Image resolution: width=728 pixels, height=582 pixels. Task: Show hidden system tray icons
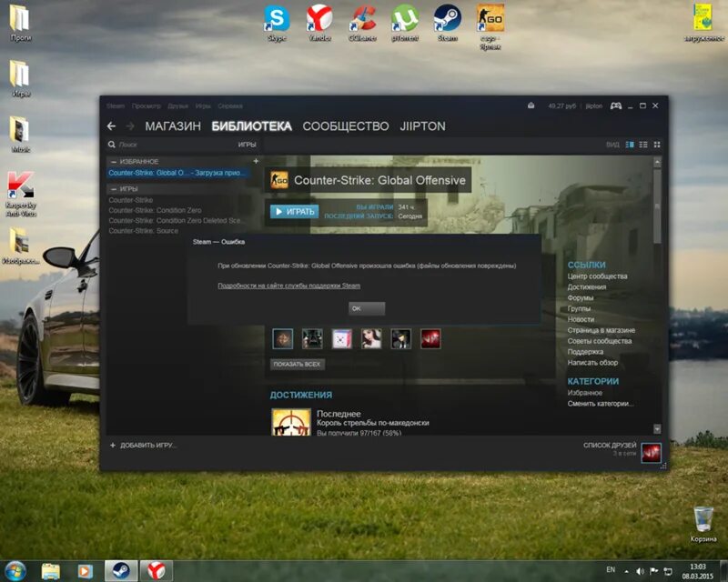pyautogui.click(x=626, y=571)
